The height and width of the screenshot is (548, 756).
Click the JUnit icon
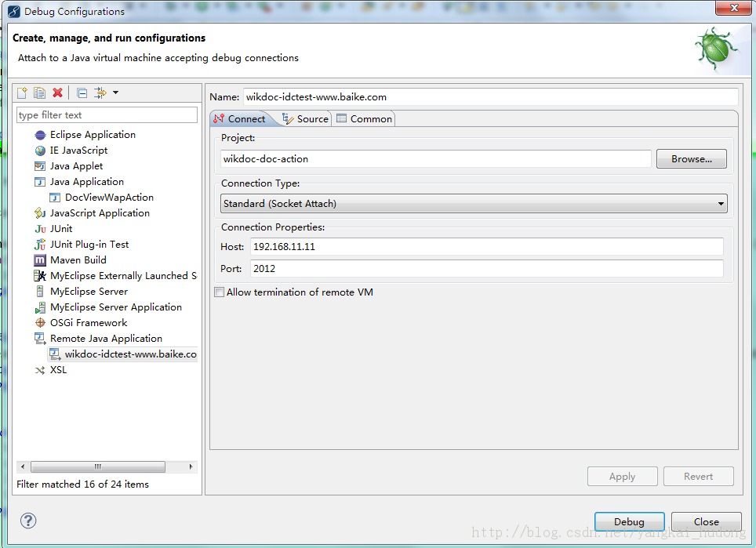click(41, 229)
